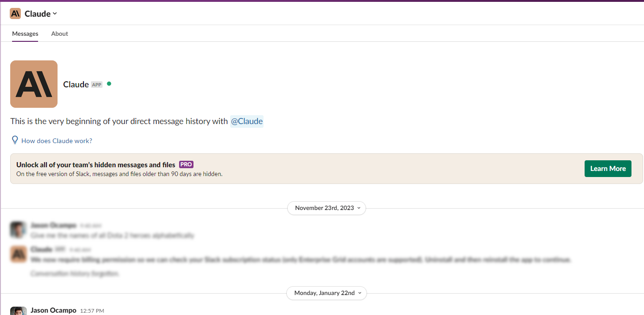Screen dimensions: 644x315
Task: Click the blurred Claude avatar in reply
Action: pos(19,254)
